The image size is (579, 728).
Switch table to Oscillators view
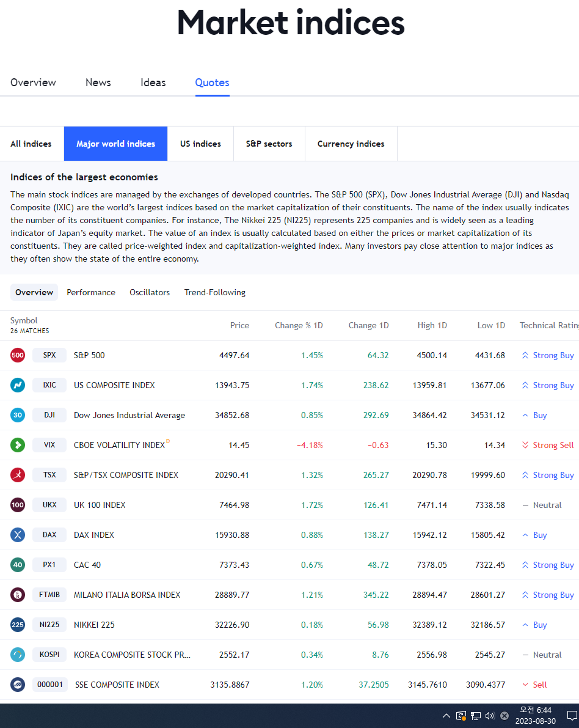150,292
